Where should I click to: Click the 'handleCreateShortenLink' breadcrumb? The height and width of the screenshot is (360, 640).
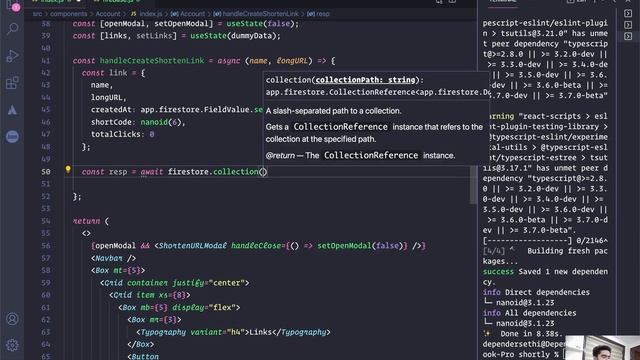[256, 14]
